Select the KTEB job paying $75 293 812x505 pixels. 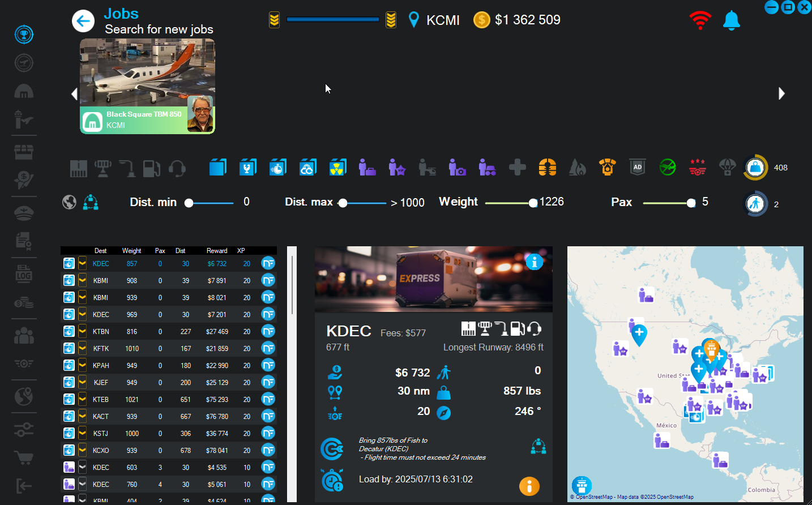[x=169, y=399]
